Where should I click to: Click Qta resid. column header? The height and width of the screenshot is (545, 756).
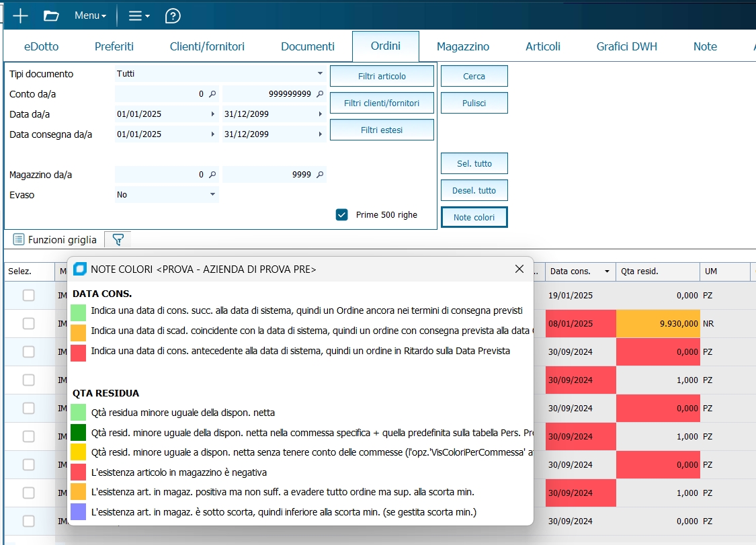(658, 271)
